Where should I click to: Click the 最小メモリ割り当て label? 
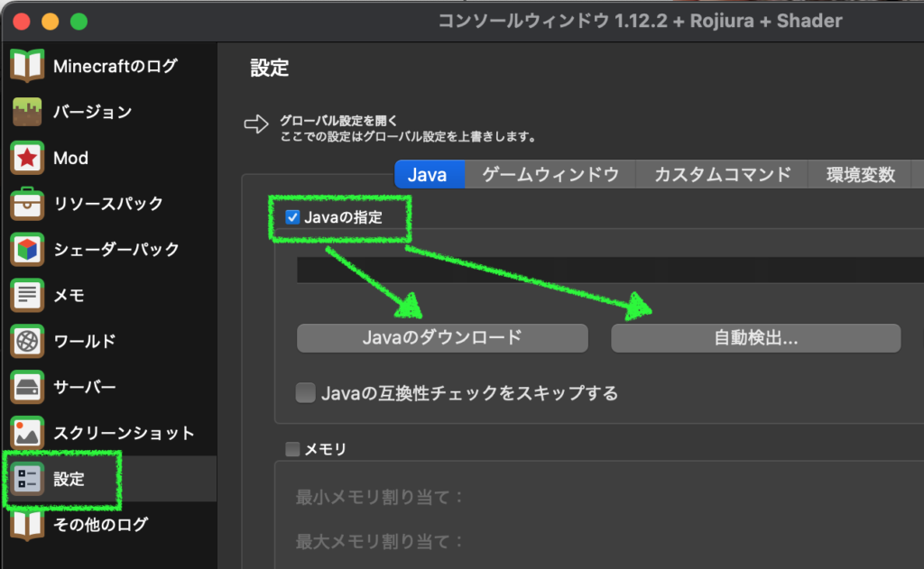380,497
